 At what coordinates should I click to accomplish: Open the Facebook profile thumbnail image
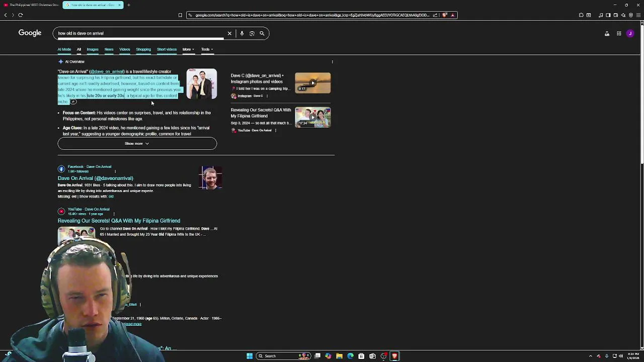tap(211, 178)
